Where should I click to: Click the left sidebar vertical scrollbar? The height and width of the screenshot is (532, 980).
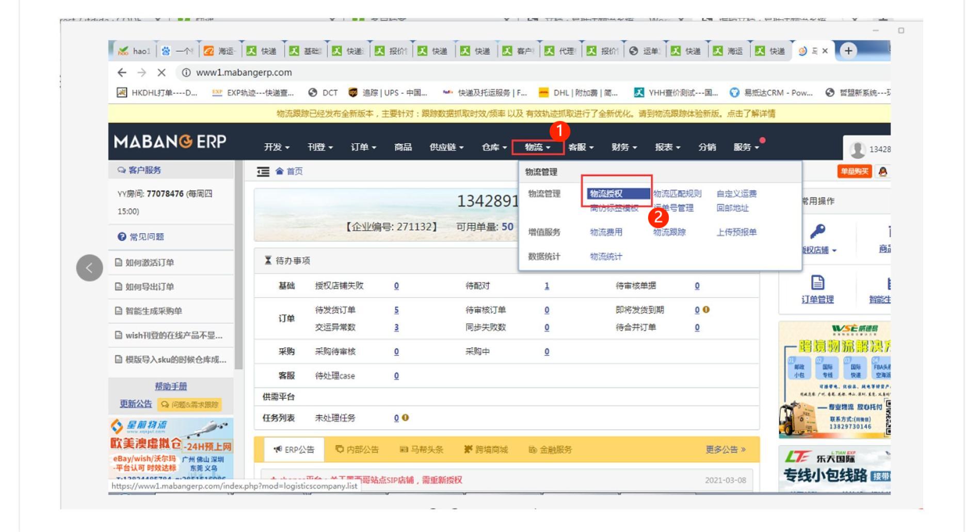pyautogui.click(x=238, y=264)
